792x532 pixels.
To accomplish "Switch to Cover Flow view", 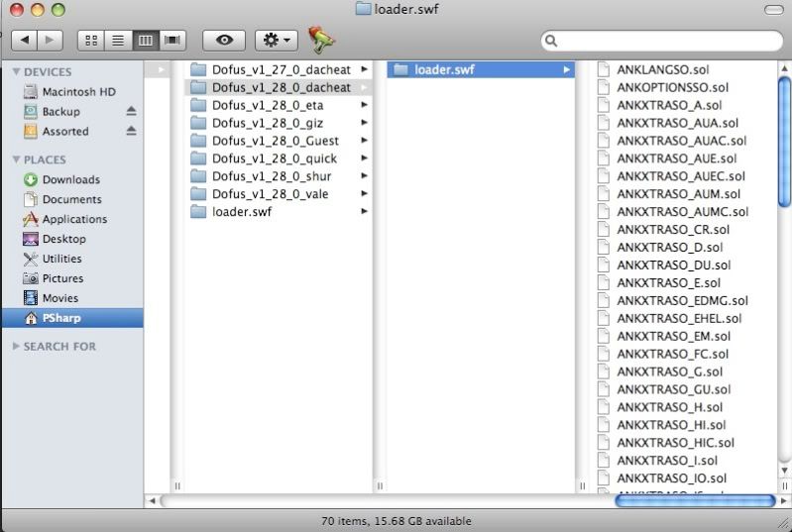I will [172, 41].
